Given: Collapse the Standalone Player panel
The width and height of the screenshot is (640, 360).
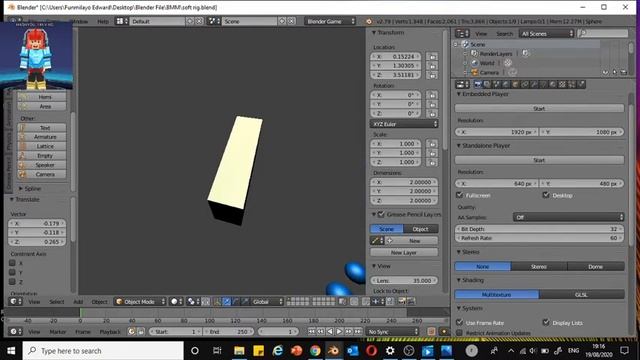Looking at the screenshot, I should pos(459,145).
